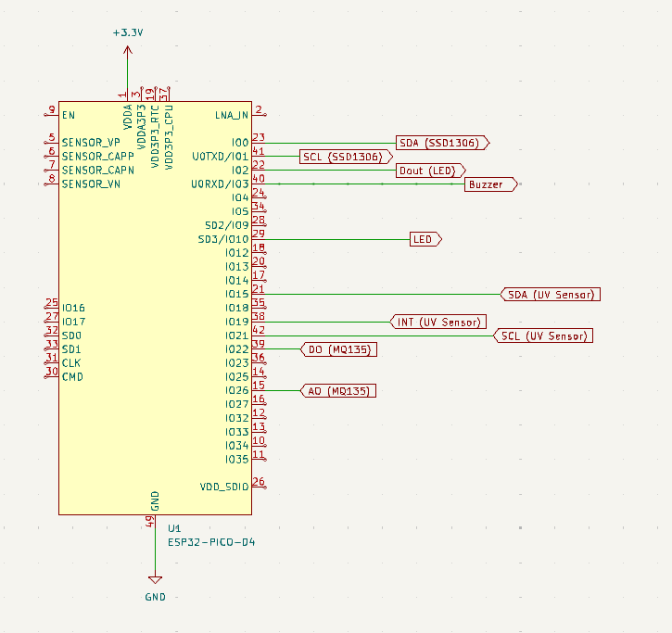Select the SDA (UV Sensor) label

pyautogui.click(x=551, y=295)
